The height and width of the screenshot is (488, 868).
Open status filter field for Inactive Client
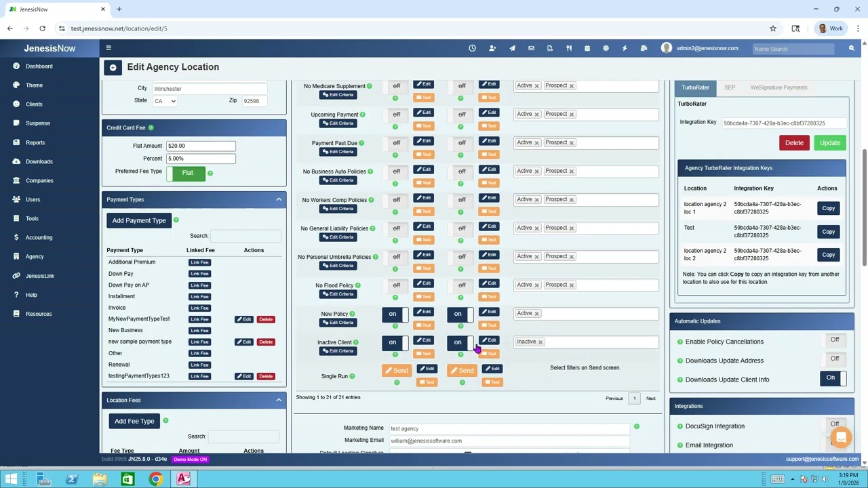pyautogui.click(x=586, y=342)
